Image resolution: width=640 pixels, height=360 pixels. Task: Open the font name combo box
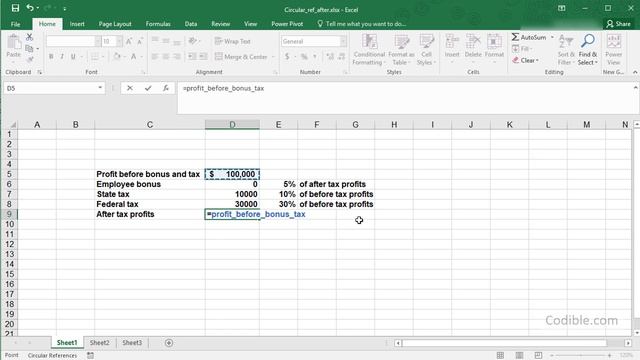[73, 41]
